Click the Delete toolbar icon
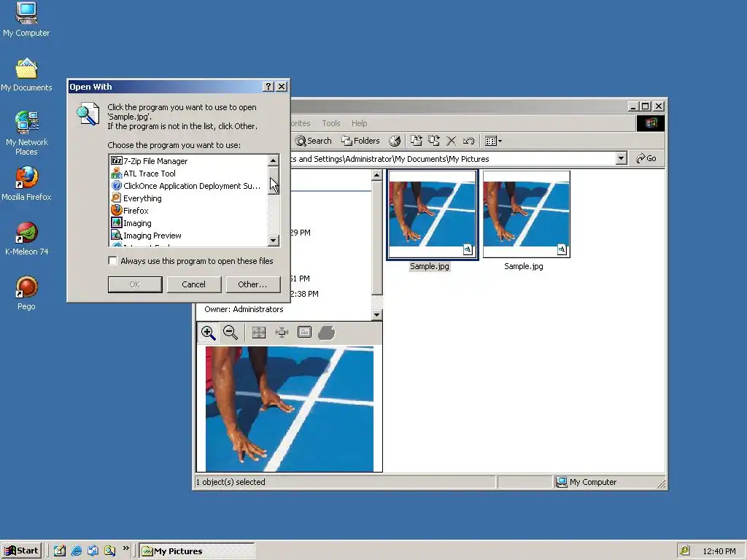Viewport: 747px width, 560px height. click(x=451, y=141)
